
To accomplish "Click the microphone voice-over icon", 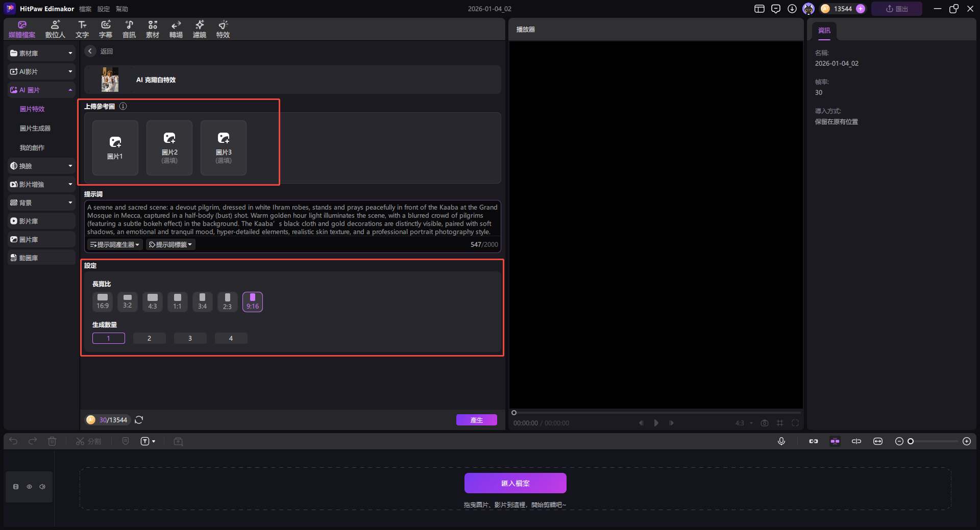I will pos(781,441).
